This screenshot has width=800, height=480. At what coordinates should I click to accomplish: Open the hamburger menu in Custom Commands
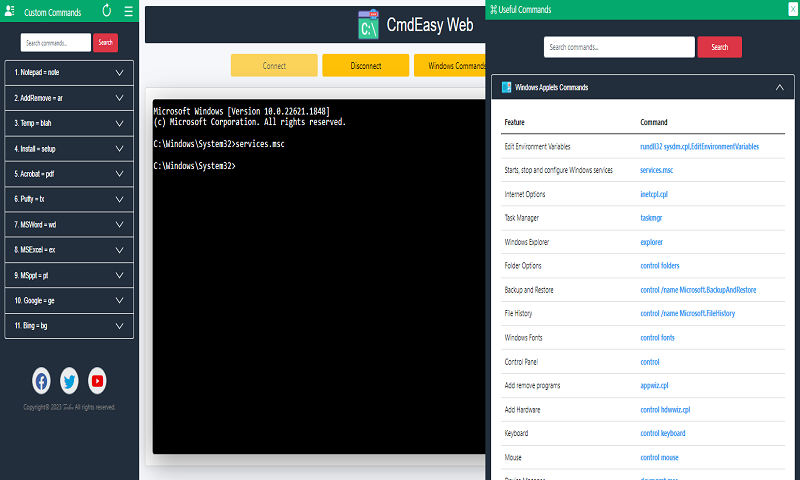(129, 11)
